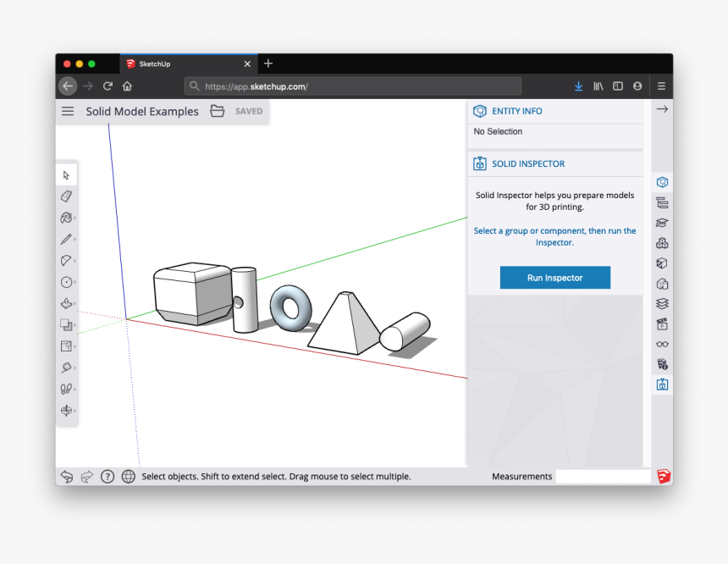Pick the Line tool
This screenshot has width=728, height=564.
[x=67, y=239]
